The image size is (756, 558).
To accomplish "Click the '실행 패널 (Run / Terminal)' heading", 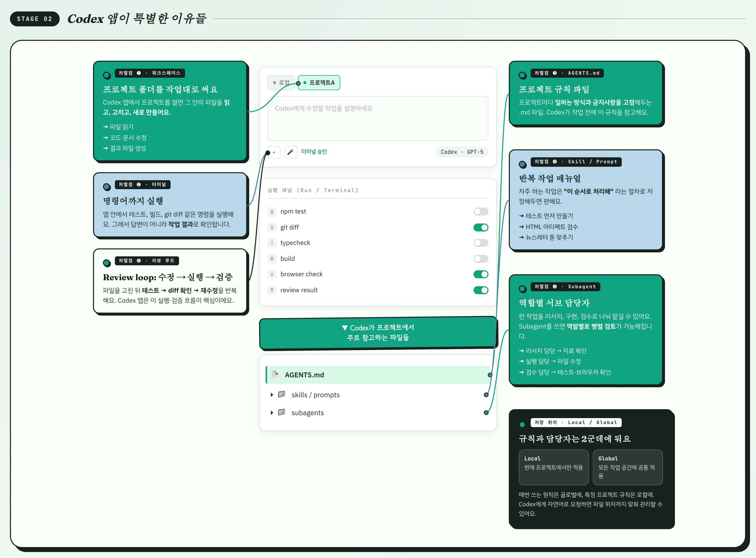I will click(313, 190).
